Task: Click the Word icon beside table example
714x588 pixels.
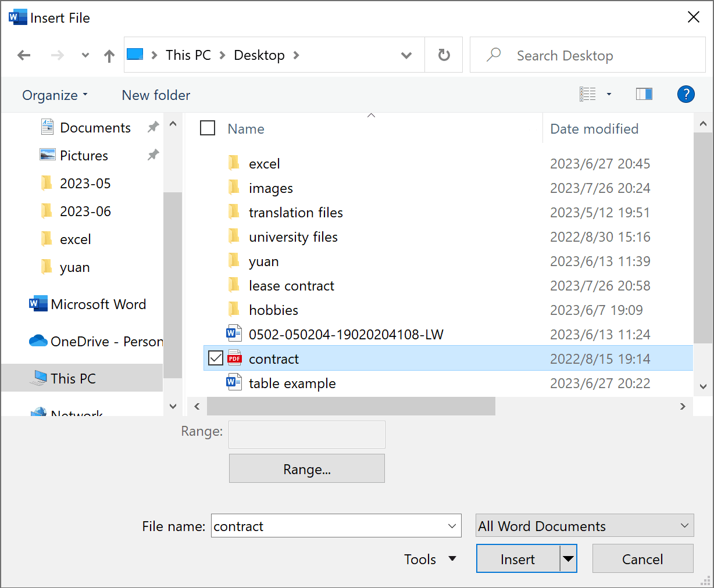Action: (x=234, y=383)
